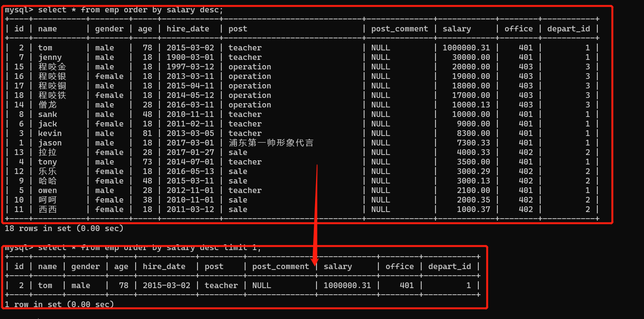644x319 pixels.
Task: Click salary value '9000.00'
Action: pyautogui.click(x=474, y=124)
